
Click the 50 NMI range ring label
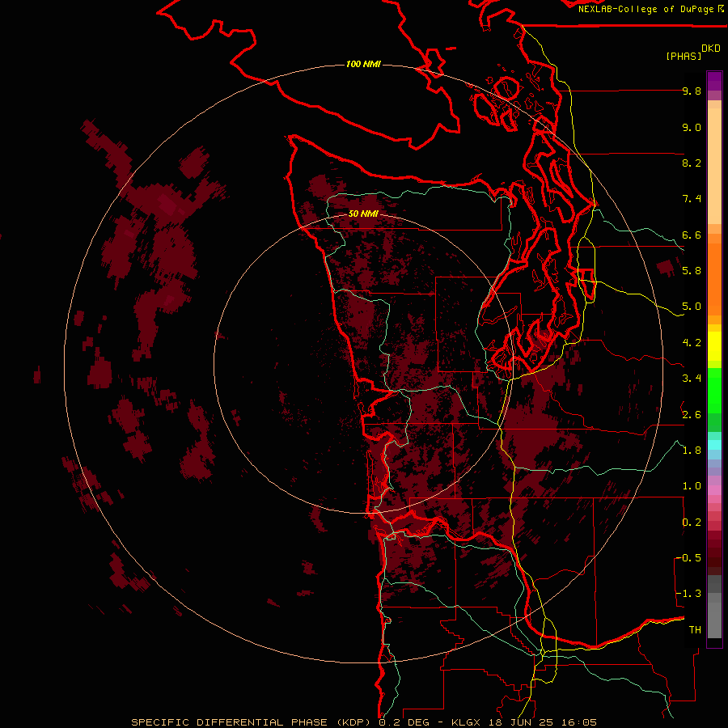click(363, 214)
